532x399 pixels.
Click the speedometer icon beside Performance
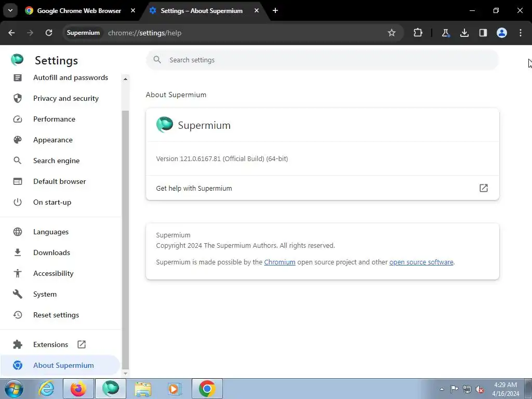pos(18,119)
